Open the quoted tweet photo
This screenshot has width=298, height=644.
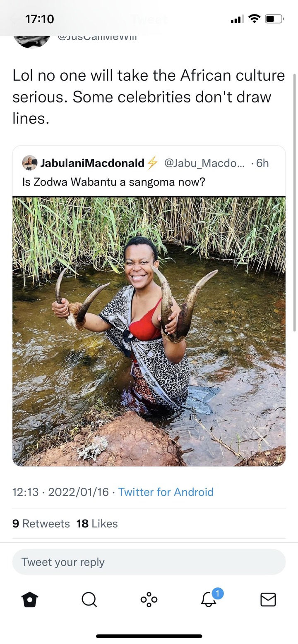[149, 332]
